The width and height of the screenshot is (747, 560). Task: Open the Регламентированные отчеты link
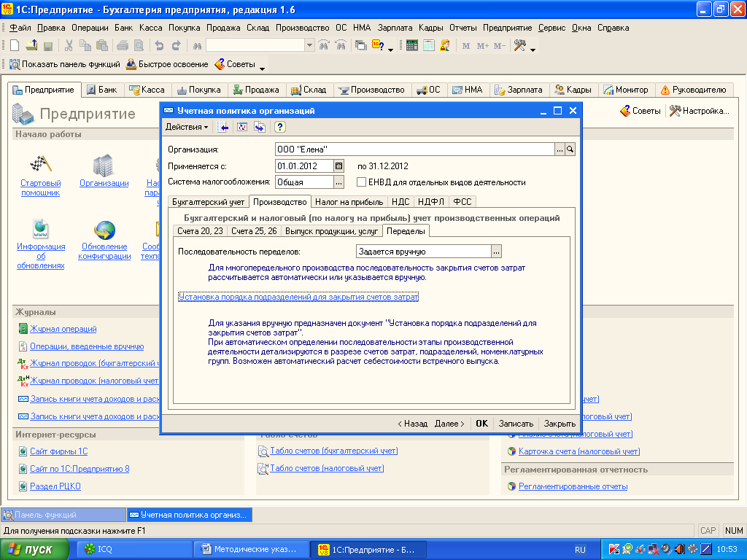(573, 486)
